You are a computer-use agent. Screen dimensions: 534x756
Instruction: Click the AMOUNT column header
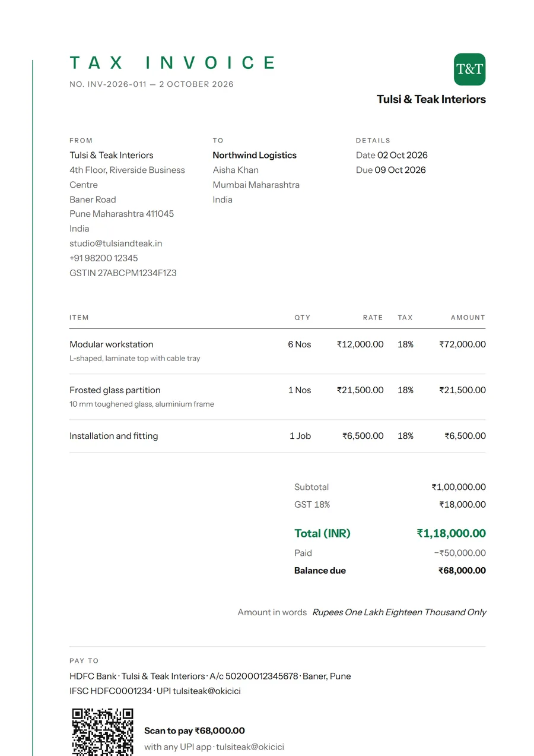click(x=468, y=318)
